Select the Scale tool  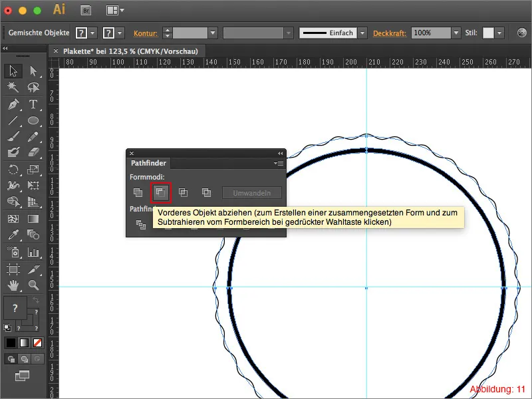[33, 169]
